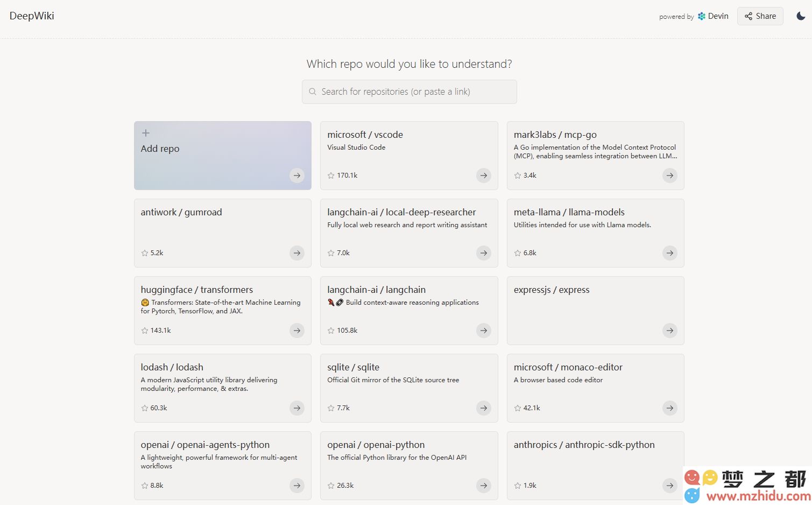This screenshot has height=505, width=812.
Task: Open mark3labs / mcp-go arrow button
Action: click(x=670, y=176)
